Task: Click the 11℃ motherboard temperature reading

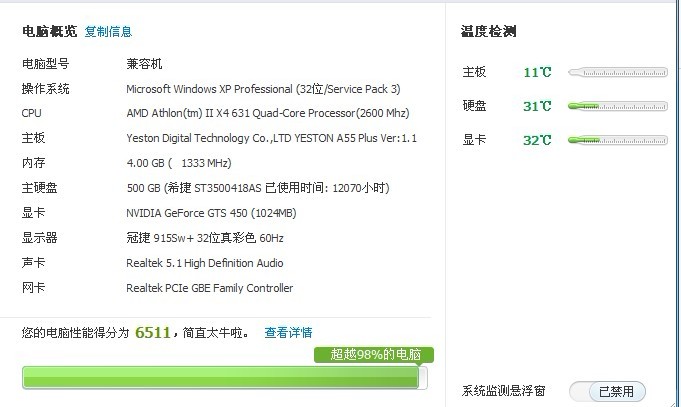Action: point(537,72)
